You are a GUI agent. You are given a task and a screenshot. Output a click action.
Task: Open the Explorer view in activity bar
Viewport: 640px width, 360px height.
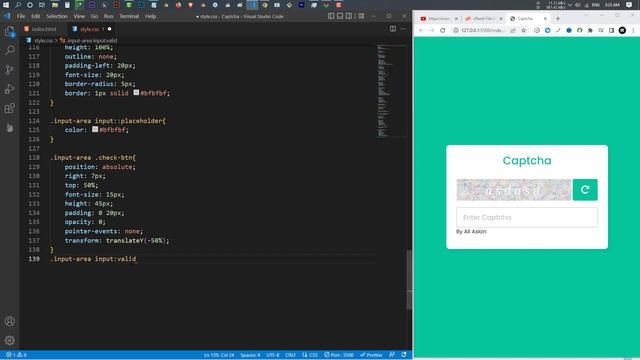(9, 31)
